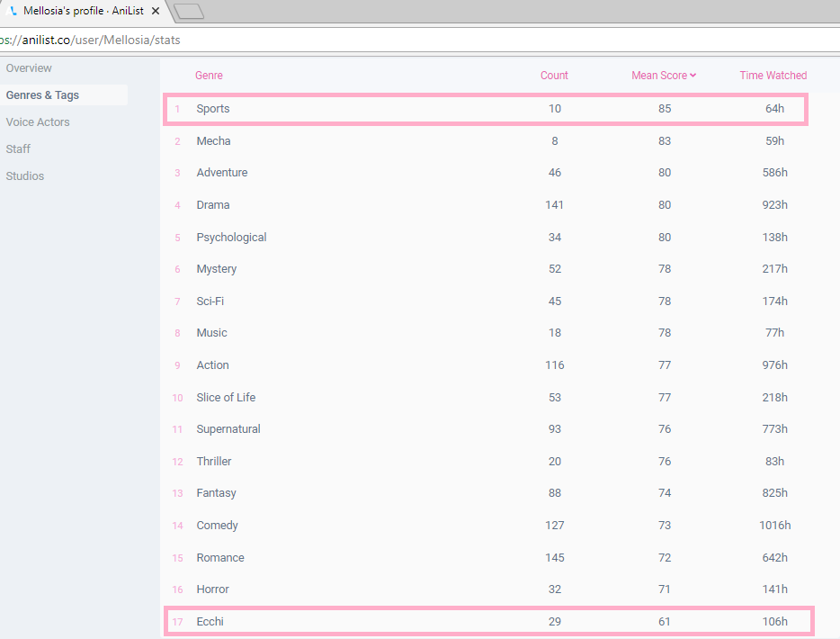Image resolution: width=840 pixels, height=639 pixels.
Task: Click the AniList favicon on the browser tab
Action: pyautogui.click(x=13, y=11)
